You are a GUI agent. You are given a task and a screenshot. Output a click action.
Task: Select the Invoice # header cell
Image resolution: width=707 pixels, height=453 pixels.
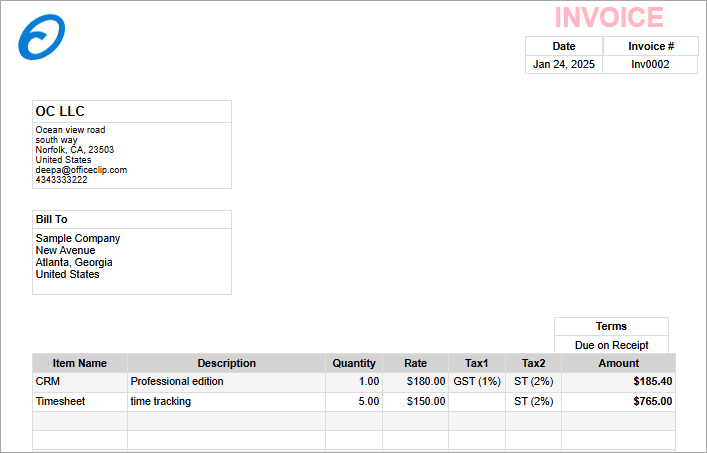650,46
